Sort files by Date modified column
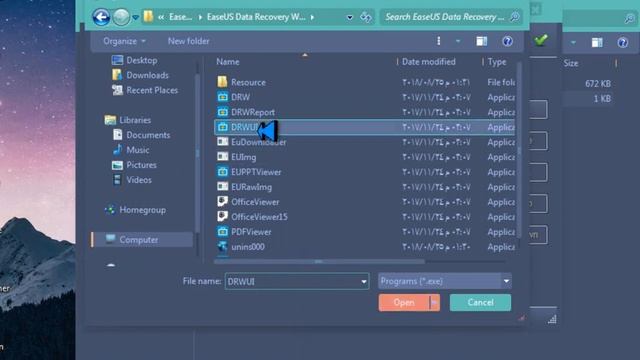The height and width of the screenshot is (360, 640). click(429, 62)
